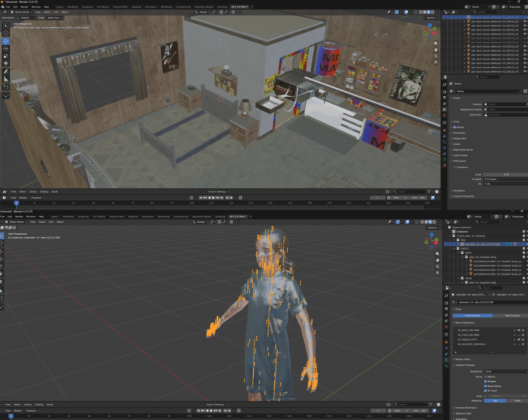Open Object Mode dropdown in top window
Viewport: 528px width, 420px height.
21,12
